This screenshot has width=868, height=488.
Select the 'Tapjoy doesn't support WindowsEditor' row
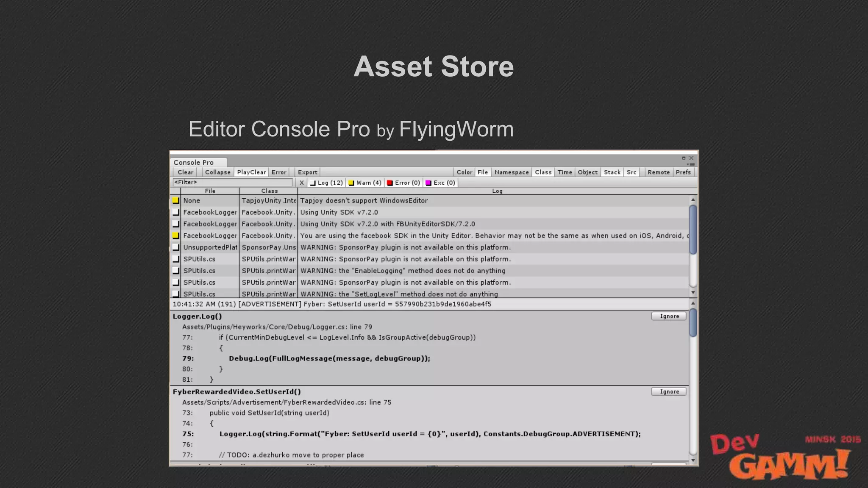click(x=430, y=200)
